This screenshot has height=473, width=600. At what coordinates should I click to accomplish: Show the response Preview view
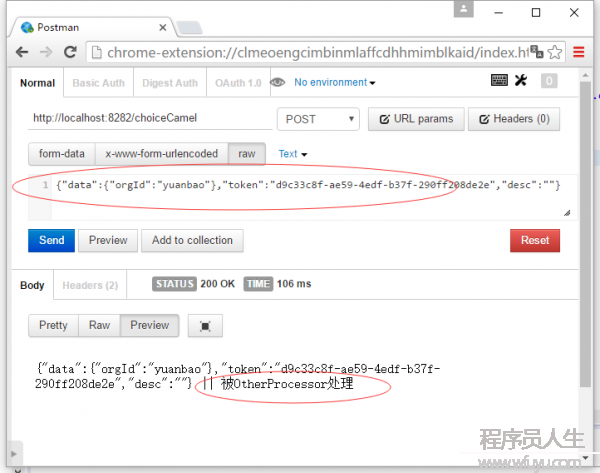150,325
